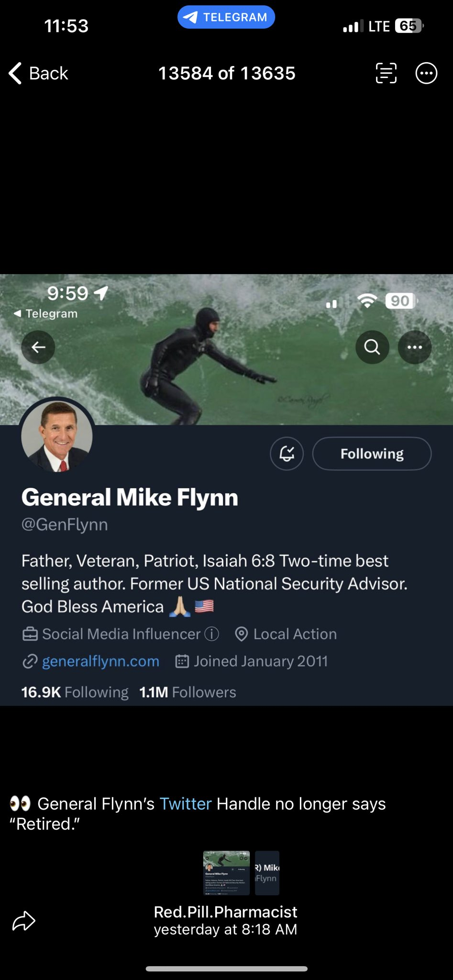Select the first thumbnail in photo strip
The image size is (453, 980).
[226, 873]
